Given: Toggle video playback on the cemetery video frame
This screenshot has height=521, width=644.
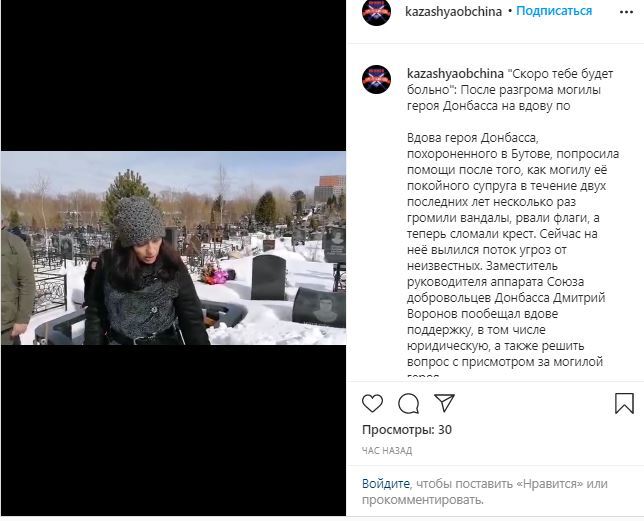Looking at the screenshot, I should pyautogui.click(x=173, y=248).
